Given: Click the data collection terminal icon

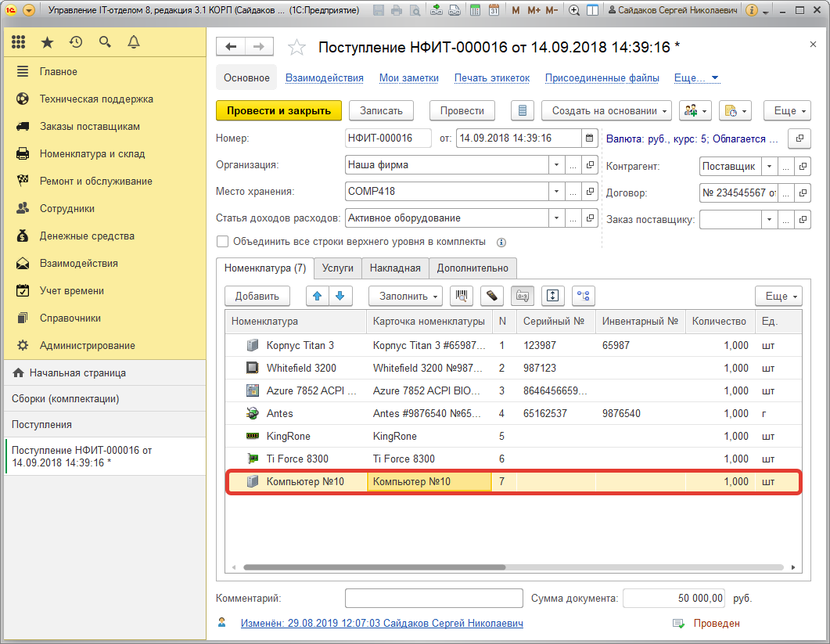Looking at the screenshot, I should (492, 296).
